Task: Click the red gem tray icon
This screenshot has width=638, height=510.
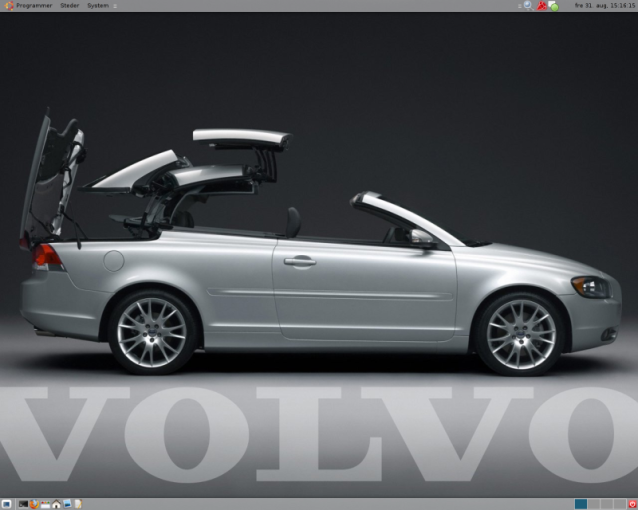Action: 541,6
